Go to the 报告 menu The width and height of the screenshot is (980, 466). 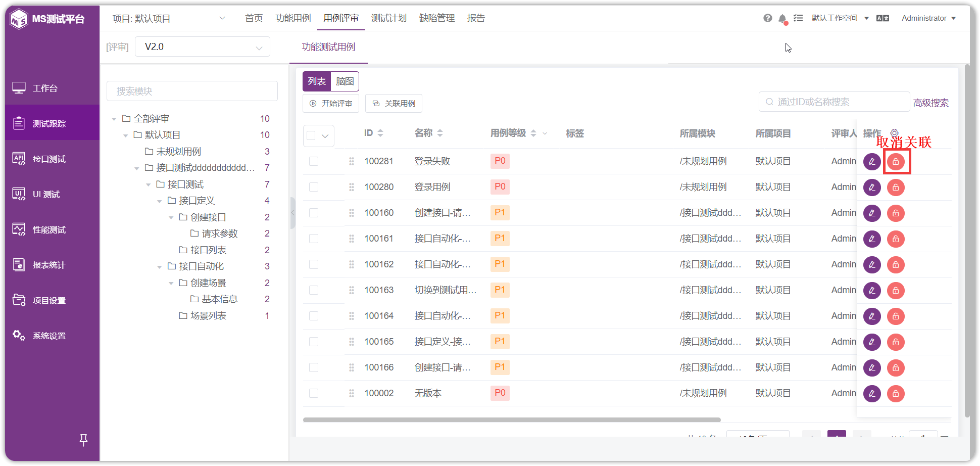(476, 18)
